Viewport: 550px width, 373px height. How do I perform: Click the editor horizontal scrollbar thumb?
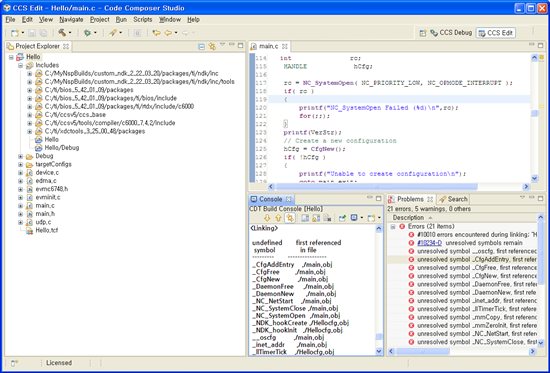click(x=376, y=187)
